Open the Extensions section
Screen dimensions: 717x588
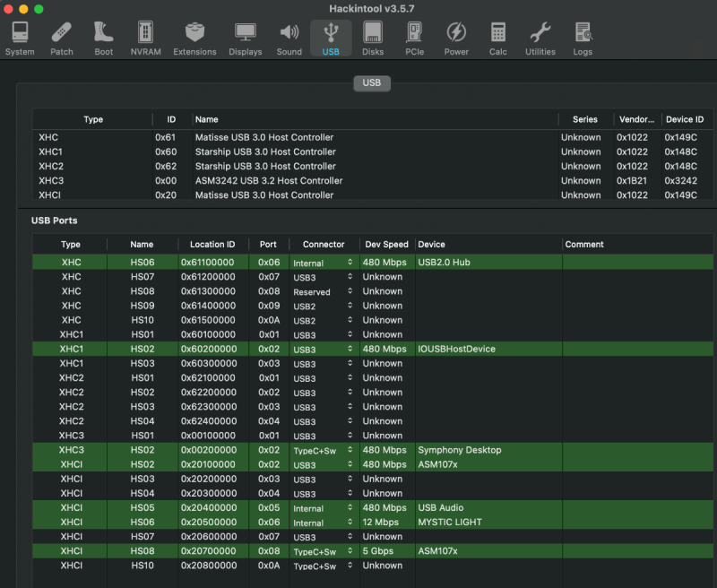(x=194, y=39)
